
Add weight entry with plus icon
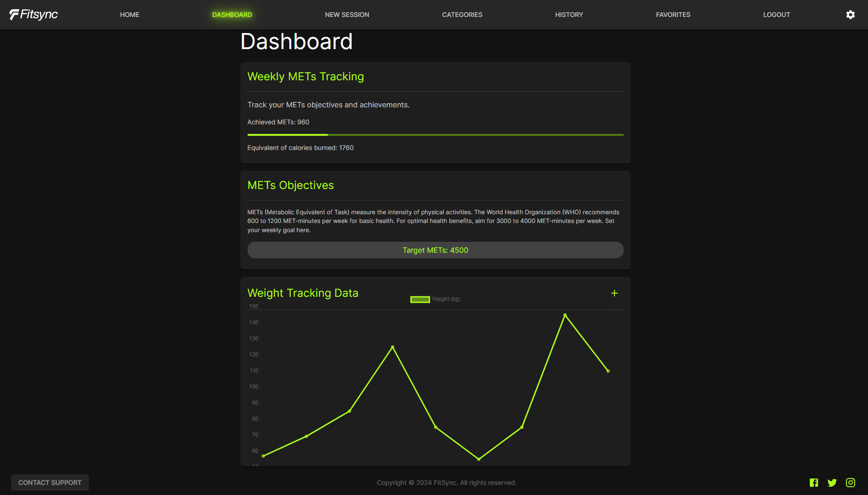(614, 293)
